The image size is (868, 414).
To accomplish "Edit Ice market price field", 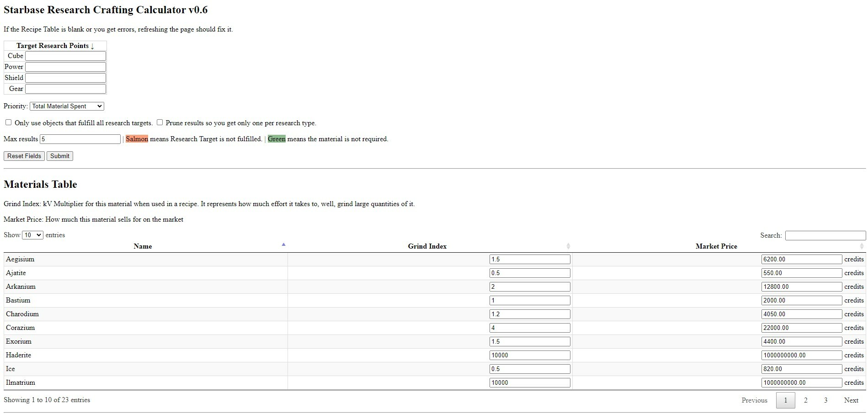I will (x=801, y=369).
